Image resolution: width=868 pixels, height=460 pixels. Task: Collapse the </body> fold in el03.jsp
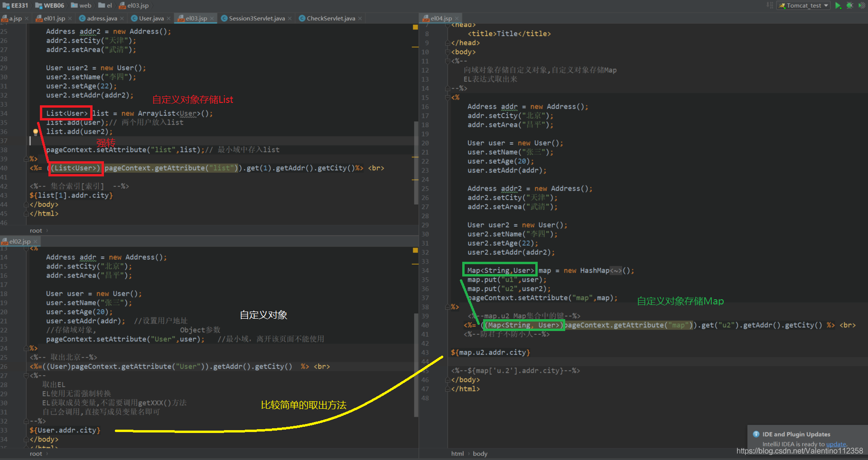26,204
